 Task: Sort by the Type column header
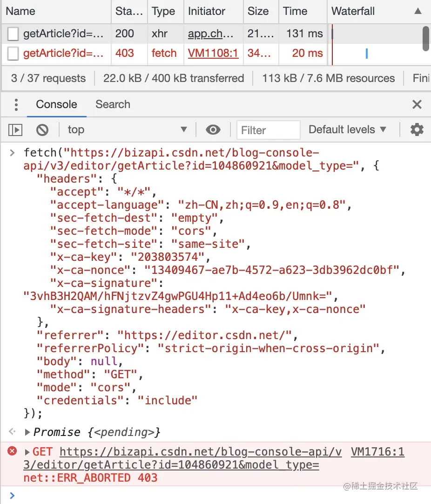pyautogui.click(x=165, y=11)
